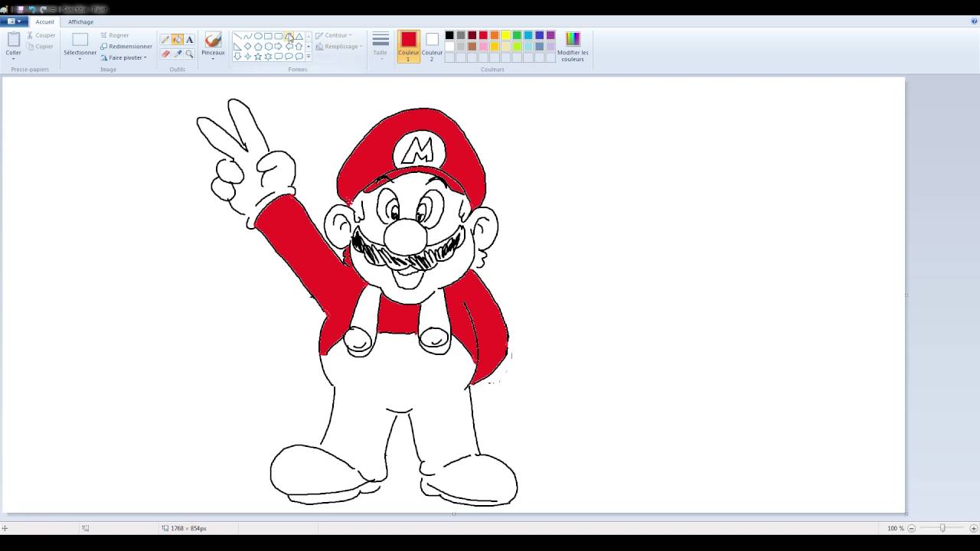Select the Eraser tool

165,54
